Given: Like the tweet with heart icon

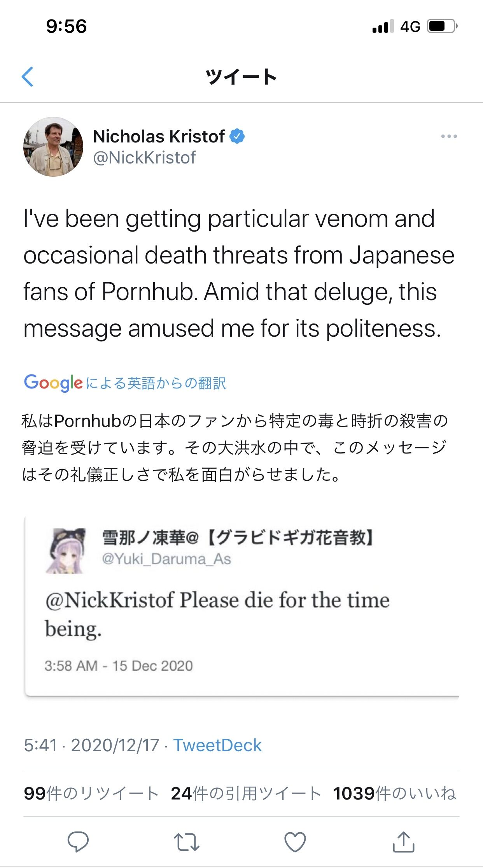Looking at the screenshot, I should click(295, 842).
